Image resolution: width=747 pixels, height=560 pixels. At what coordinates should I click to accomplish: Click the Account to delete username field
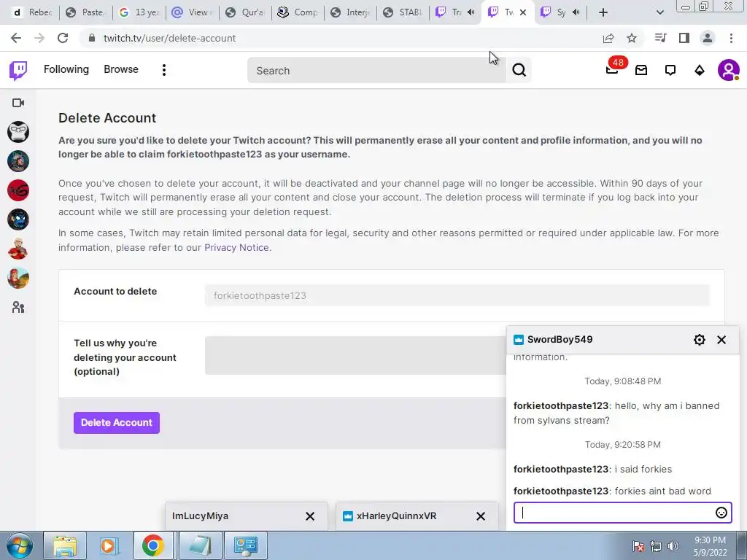coord(457,296)
